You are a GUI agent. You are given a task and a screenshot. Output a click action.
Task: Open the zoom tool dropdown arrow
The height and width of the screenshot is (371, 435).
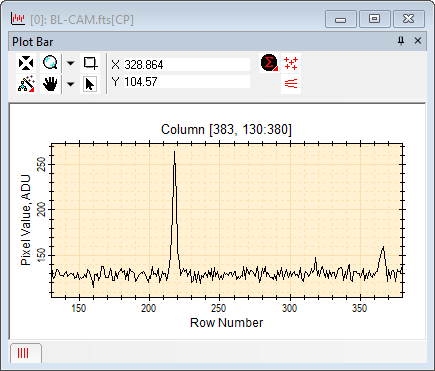coord(70,63)
